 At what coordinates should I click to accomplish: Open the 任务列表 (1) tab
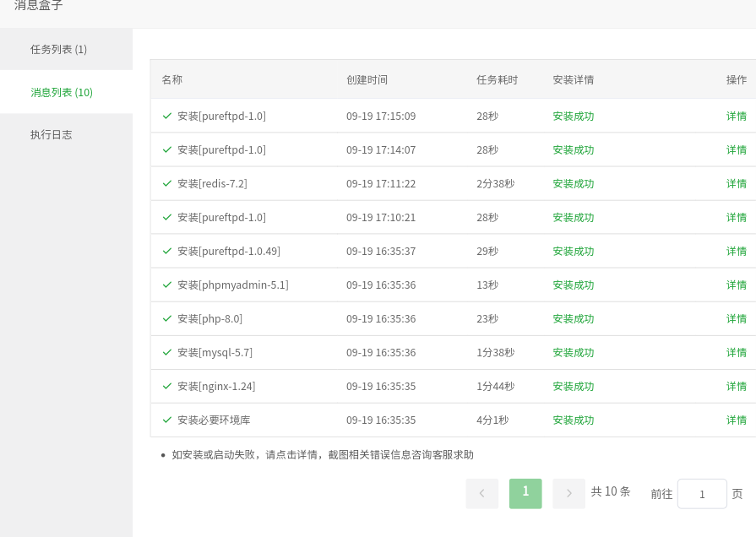pos(66,49)
